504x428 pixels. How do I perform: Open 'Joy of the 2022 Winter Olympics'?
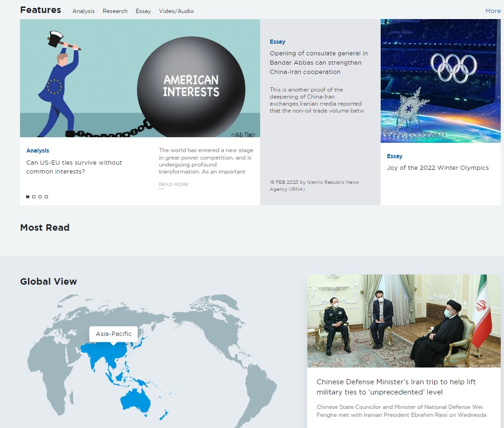[437, 168]
